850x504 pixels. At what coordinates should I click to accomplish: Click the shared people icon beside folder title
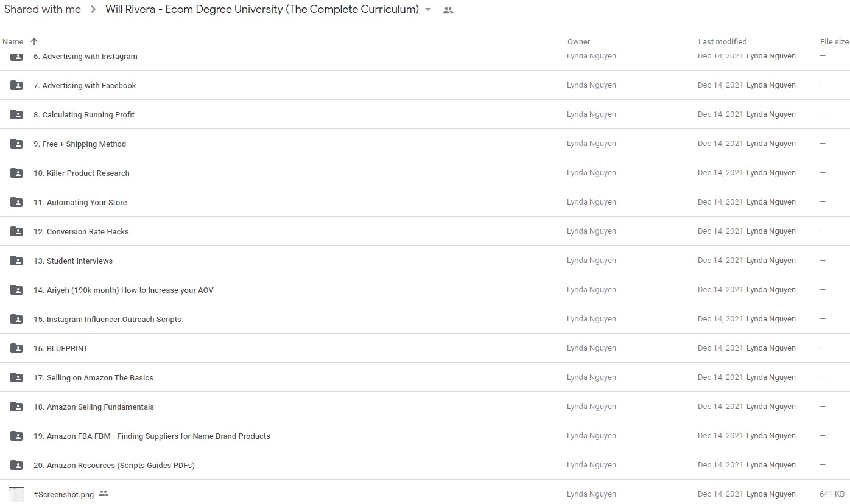(x=448, y=10)
